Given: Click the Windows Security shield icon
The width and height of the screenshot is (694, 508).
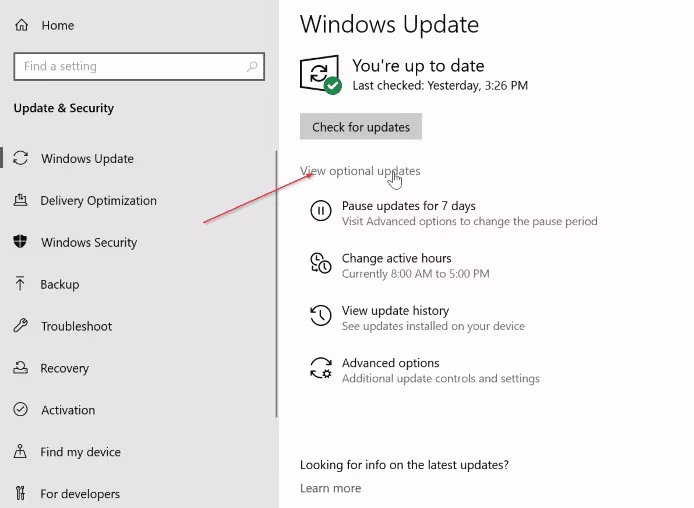Looking at the screenshot, I should [x=20, y=242].
